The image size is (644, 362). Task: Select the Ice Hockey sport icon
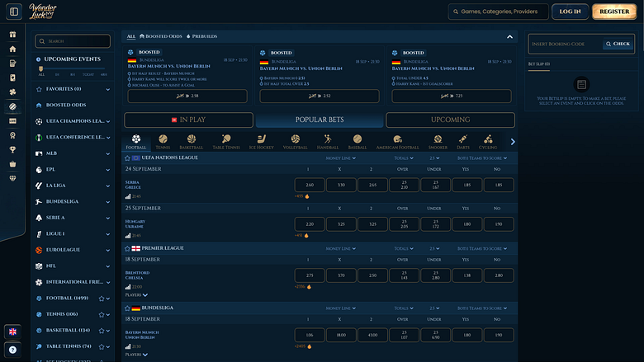pos(261,142)
